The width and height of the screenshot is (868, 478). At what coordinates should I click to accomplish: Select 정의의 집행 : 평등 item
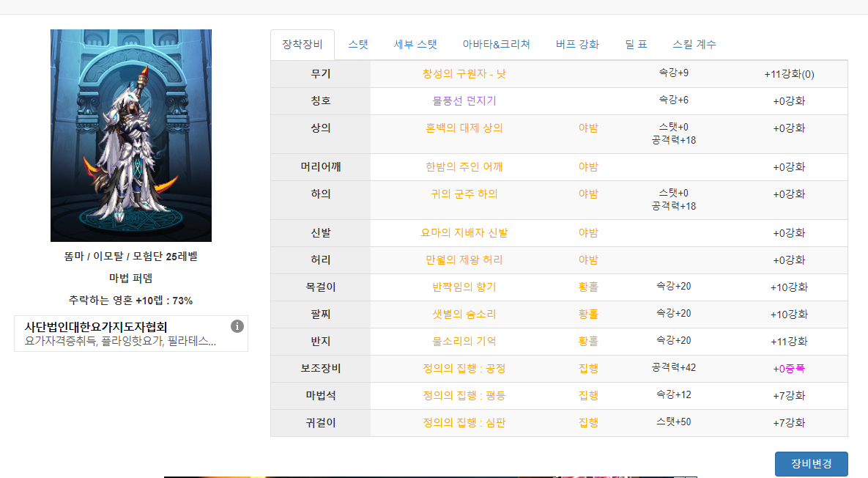pos(464,395)
